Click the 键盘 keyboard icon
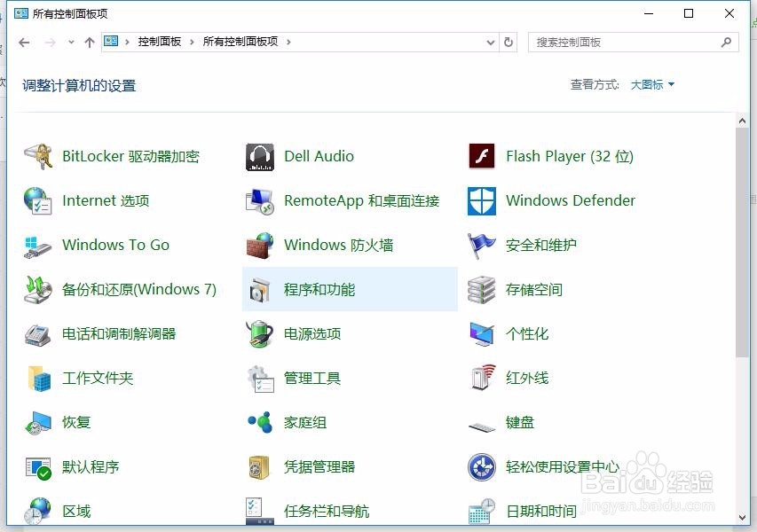Viewport: 757px width, 532px height. pos(482,426)
